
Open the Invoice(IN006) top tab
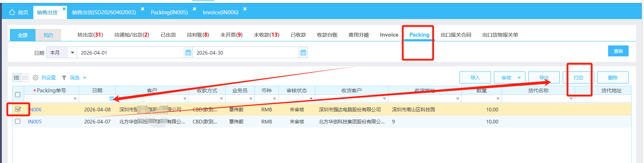[x=220, y=12]
